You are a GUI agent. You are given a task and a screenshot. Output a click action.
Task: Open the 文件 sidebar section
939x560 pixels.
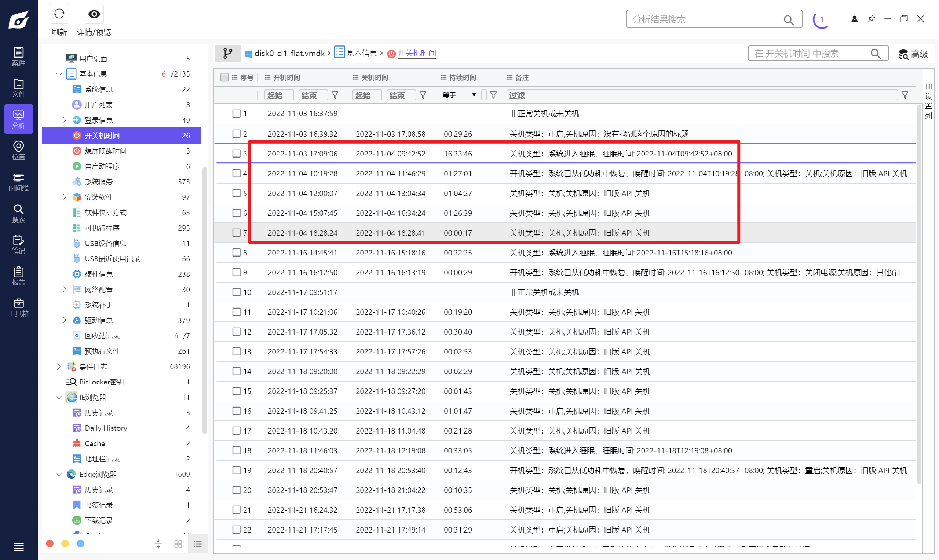18,88
